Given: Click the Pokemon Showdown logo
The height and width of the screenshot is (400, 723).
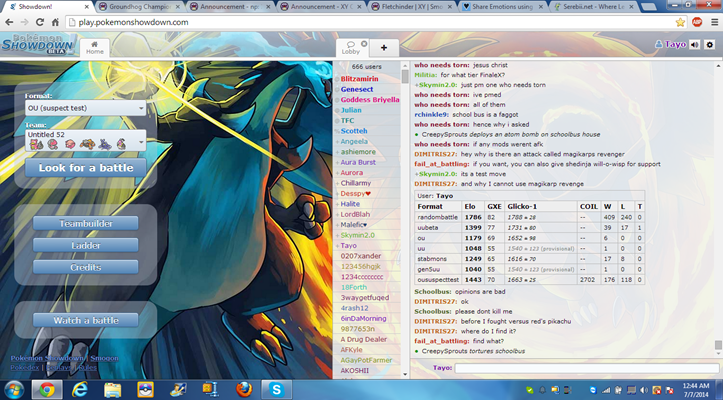Looking at the screenshot, I should 38,44.
